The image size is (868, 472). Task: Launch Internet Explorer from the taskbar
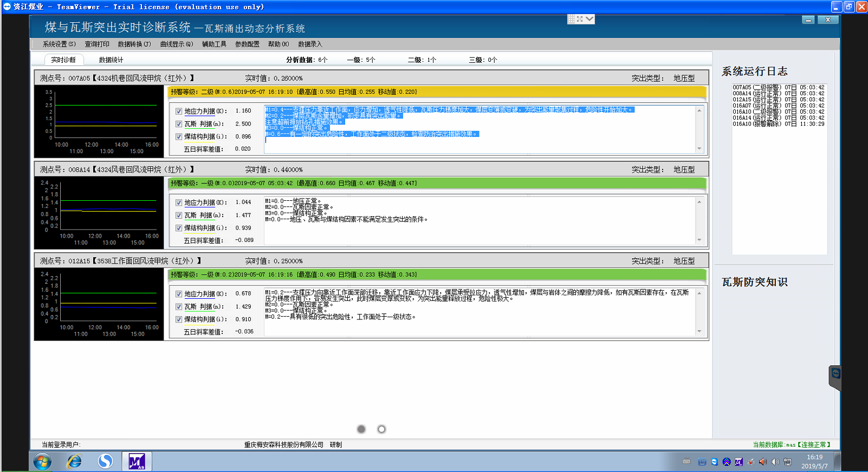(74, 461)
